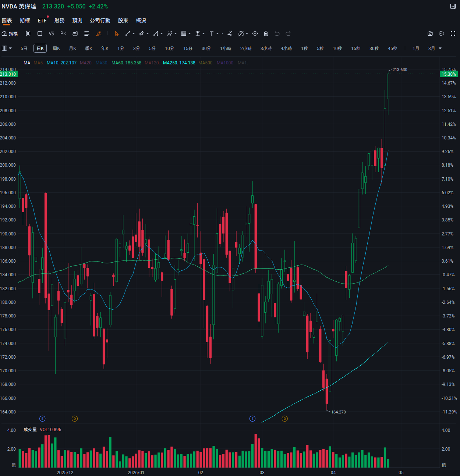The height and width of the screenshot is (476, 460).
Task: Toggle the magnet snap tool
Action: coord(241,33)
